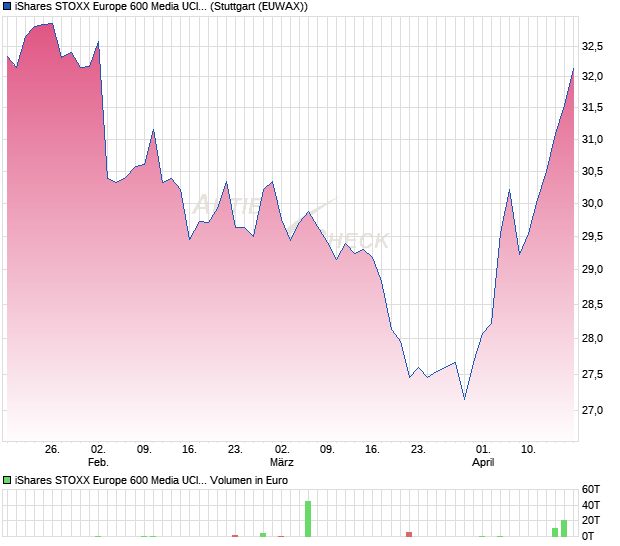The height and width of the screenshot is (546, 620).
Task: Click the 28,5 price axis label
Action: pos(592,304)
